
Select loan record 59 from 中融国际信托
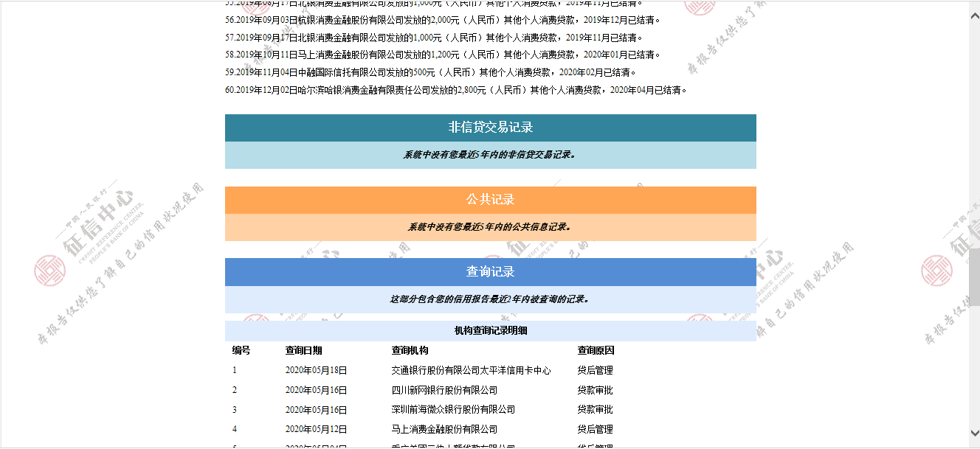click(431, 72)
